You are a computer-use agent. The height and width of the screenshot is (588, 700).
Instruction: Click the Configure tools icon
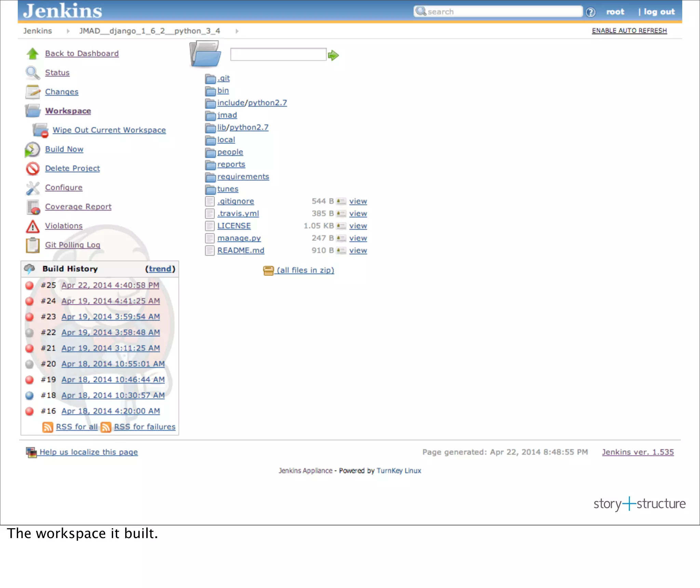[x=32, y=188]
